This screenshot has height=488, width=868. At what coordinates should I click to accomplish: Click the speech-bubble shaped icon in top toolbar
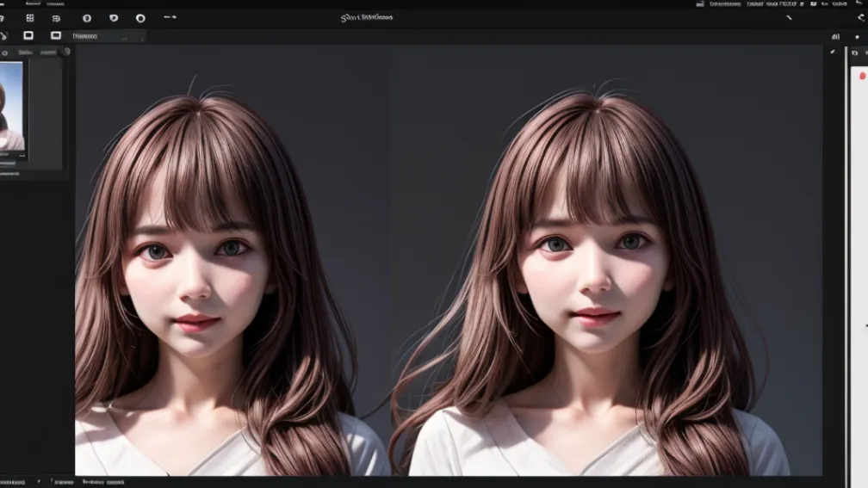coord(114,17)
